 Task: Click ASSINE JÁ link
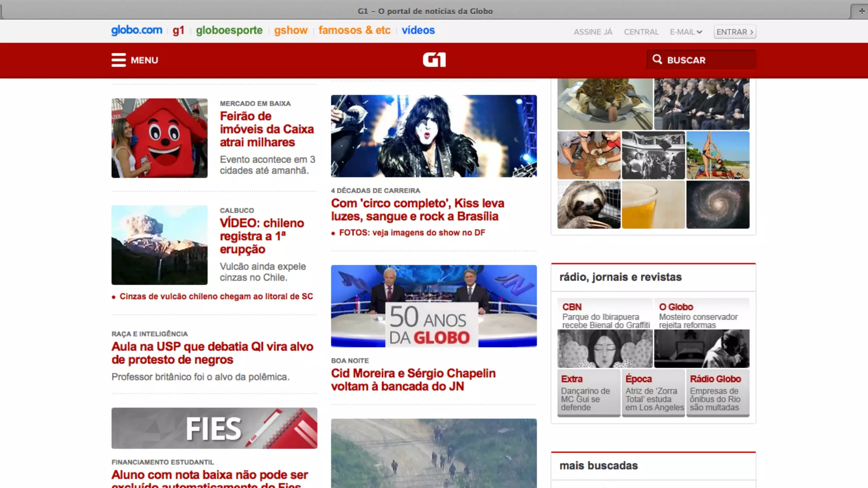click(593, 32)
